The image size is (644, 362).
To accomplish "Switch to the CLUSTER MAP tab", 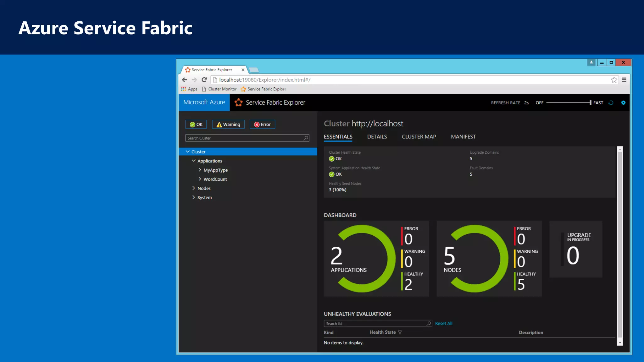I will (419, 137).
